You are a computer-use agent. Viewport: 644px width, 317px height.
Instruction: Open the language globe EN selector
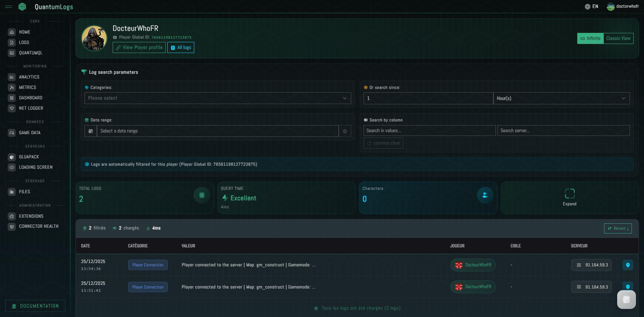click(x=591, y=7)
